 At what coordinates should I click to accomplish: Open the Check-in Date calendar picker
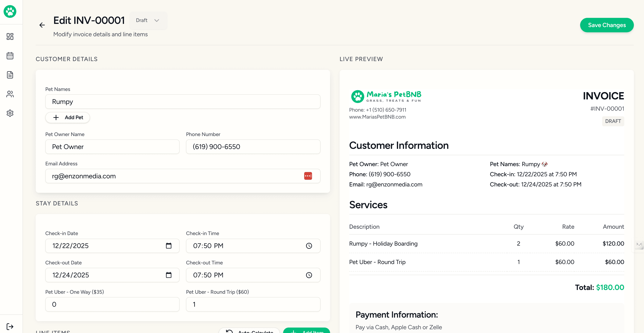[x=169, y=246]
